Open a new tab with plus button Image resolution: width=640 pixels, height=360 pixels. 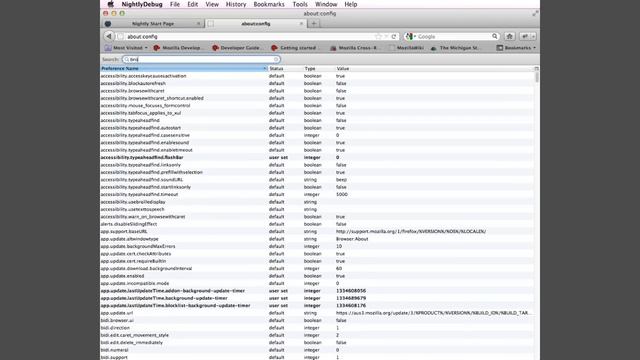click(314, 24)
